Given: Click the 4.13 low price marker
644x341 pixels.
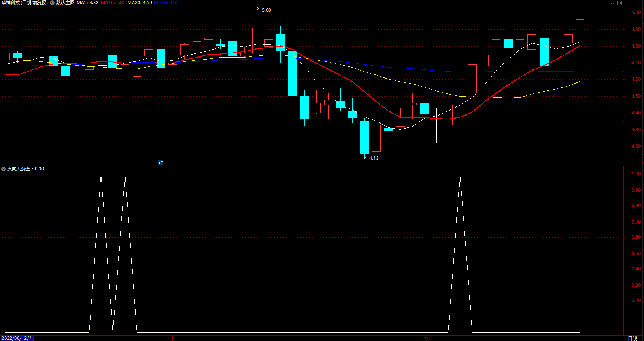Looking at the screenshot, I should [374, 158].
